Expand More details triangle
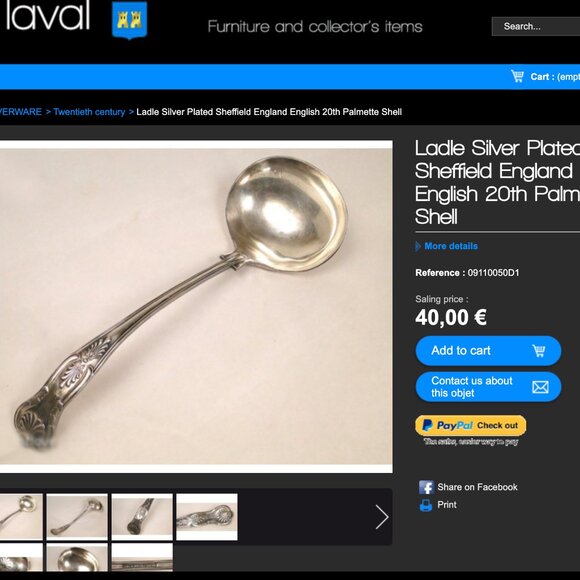Screen dimensions: 580x580 tap(418, 246)
